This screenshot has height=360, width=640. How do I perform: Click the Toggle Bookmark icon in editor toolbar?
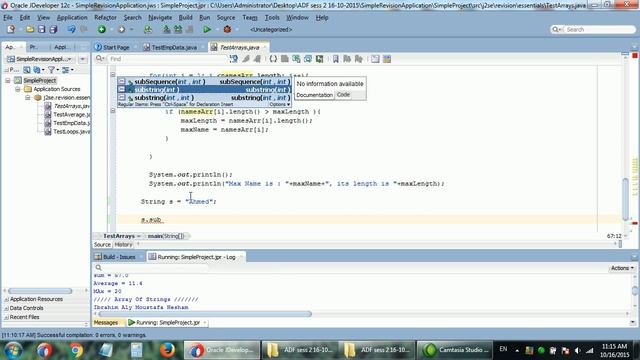(336, 59)
